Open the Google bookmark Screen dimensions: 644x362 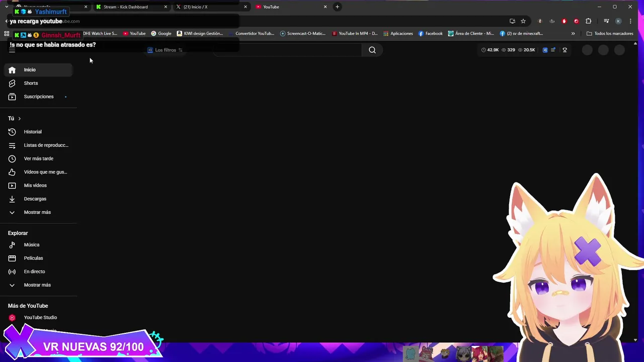[x=161, y=34]
